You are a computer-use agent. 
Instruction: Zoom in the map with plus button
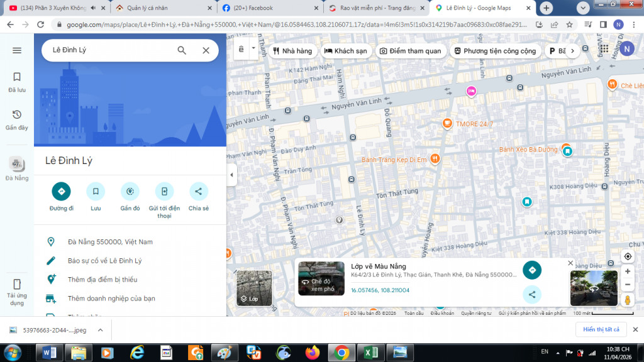(627, 271)
